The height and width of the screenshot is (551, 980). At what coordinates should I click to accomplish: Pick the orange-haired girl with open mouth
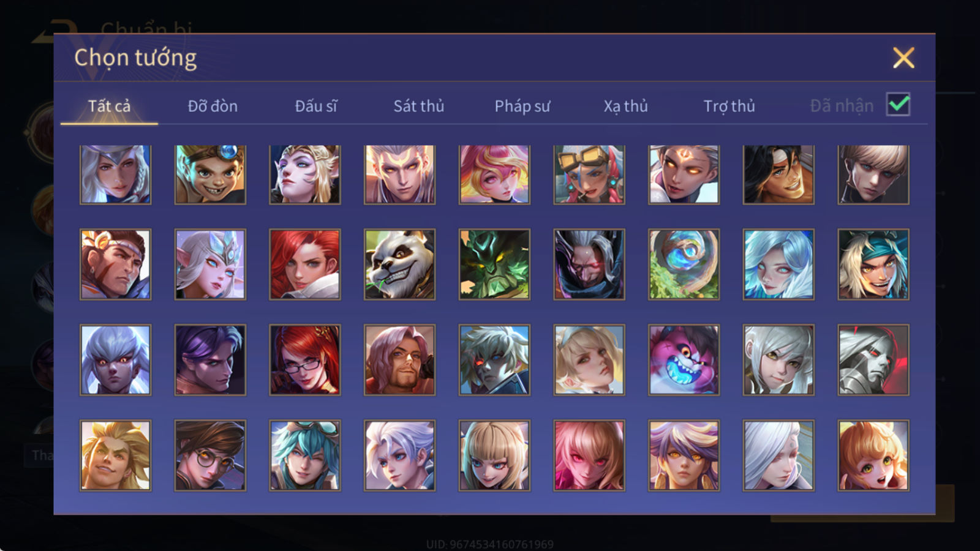(873, 455)
